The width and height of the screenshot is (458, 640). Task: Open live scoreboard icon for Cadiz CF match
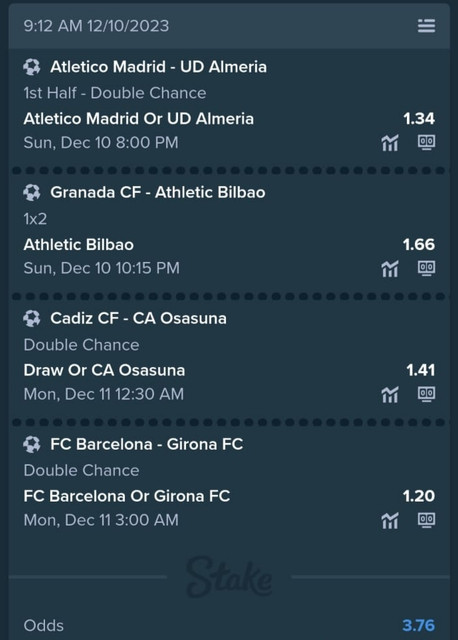coord(426,394)
